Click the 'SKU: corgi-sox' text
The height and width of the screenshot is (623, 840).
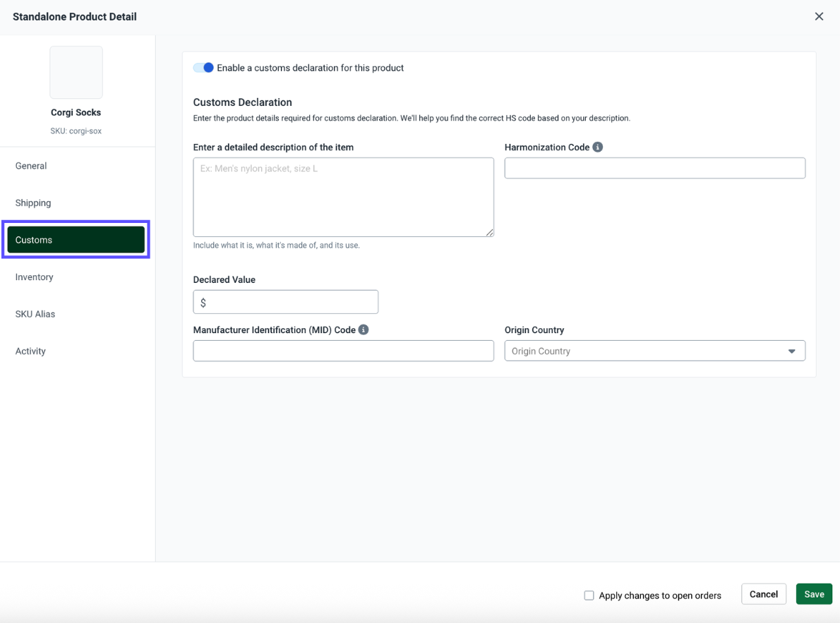[x=76, y=131]
